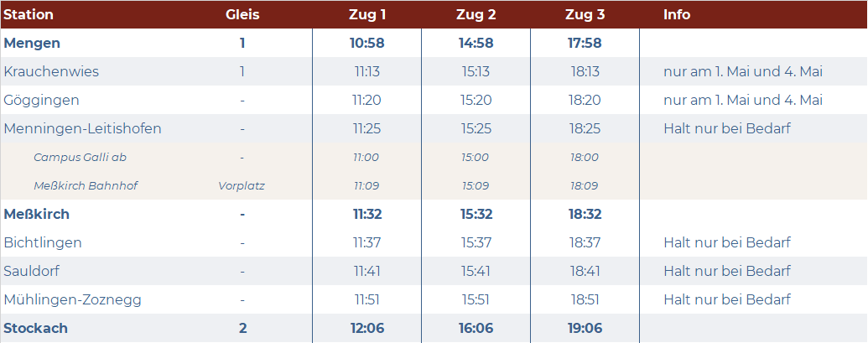This screenshot has width=868, height=343.
Task: Click the Station column header
Action: 29,15
